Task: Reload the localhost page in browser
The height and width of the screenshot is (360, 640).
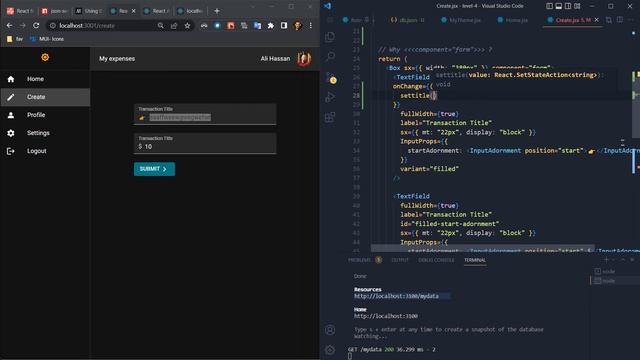Action: pyautogui.click(x=36, y=25)
